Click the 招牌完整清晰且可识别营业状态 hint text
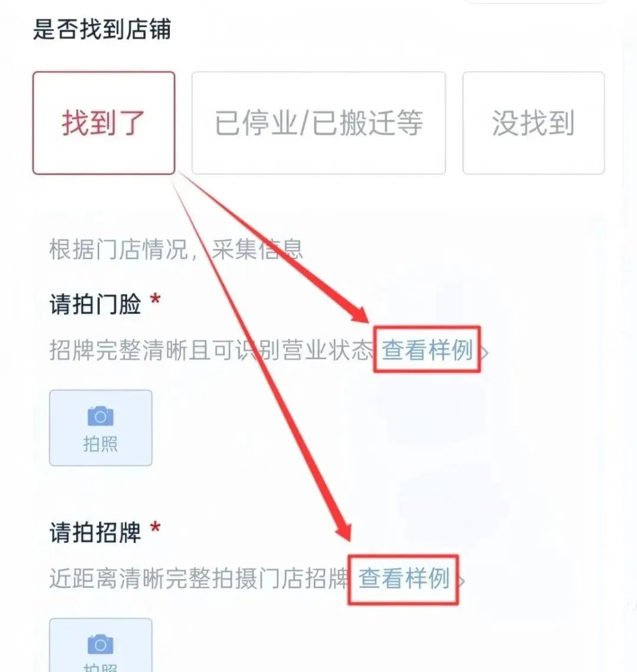637x672 pixels. [x=212, y=350]
